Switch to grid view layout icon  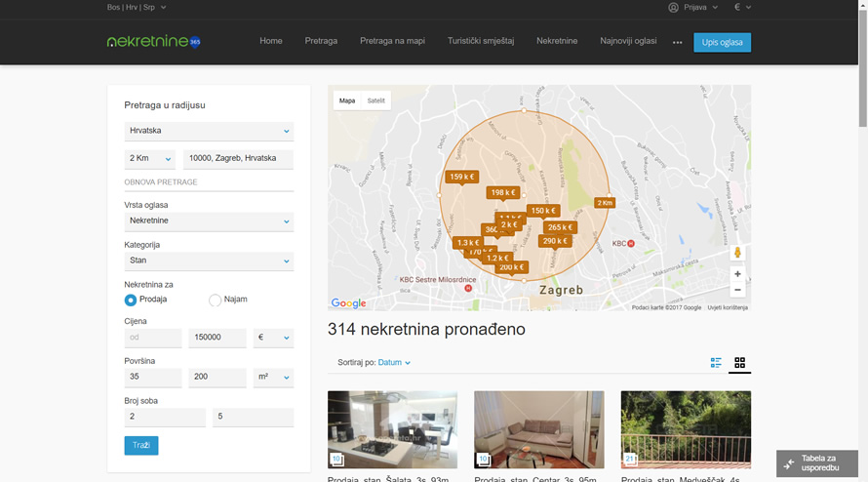pyautogui.click(x=739, y=363)
